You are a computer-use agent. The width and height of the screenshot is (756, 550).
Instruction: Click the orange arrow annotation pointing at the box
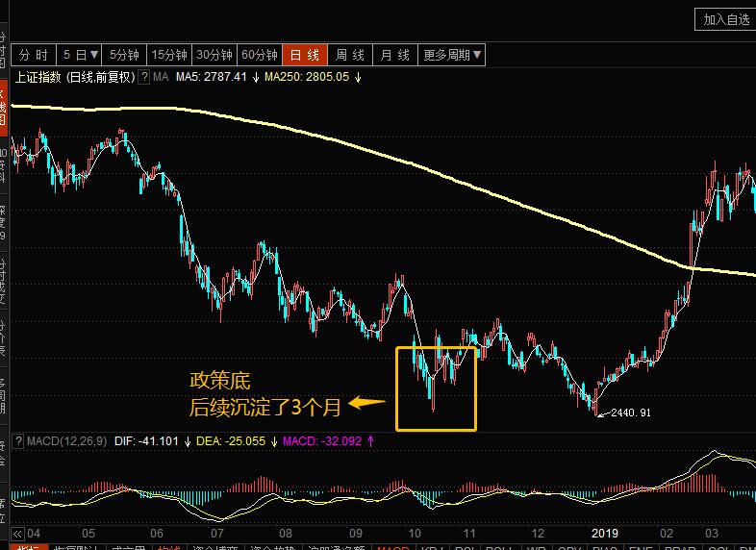click(x=366, y=403)
